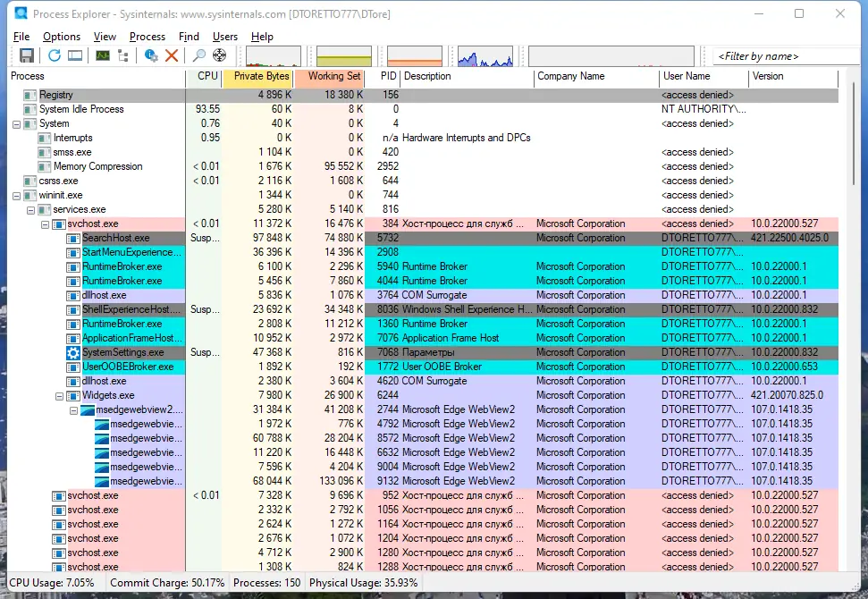This screenshot has height=599, width=868.
Task: Click the Widgets.exe process icon
Action: [73, 396]
